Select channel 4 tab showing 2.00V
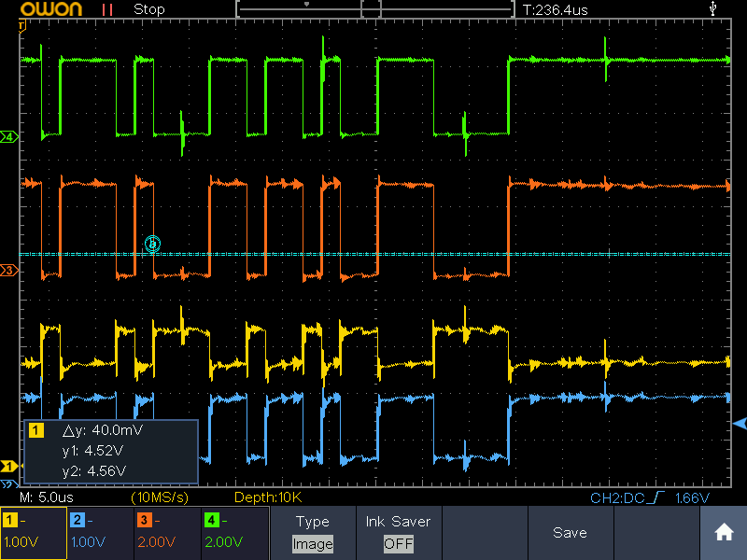Image resolution: width=747 pixels, height=560 pixels. pos(235,533)
